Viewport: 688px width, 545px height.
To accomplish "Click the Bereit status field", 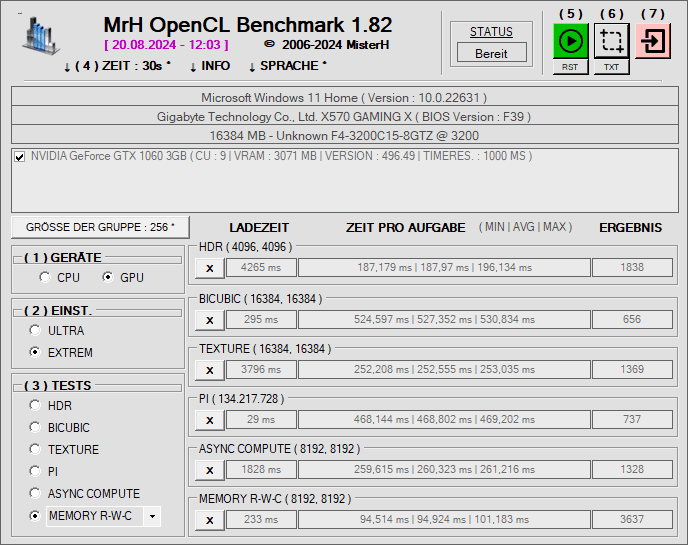I will pos(491,53).
